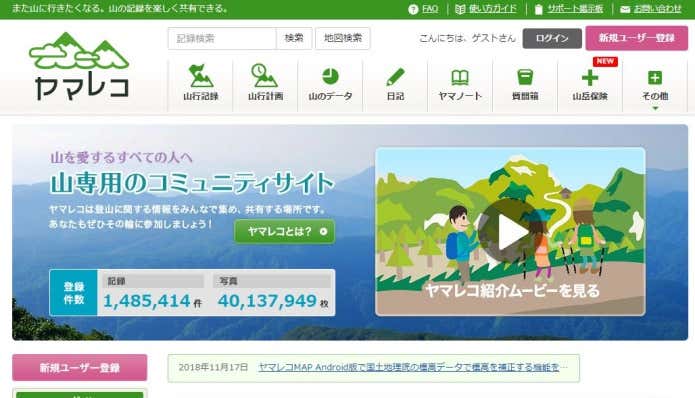
Task: Click お問い合わせ envelope icon
Action: click(625, 9)
